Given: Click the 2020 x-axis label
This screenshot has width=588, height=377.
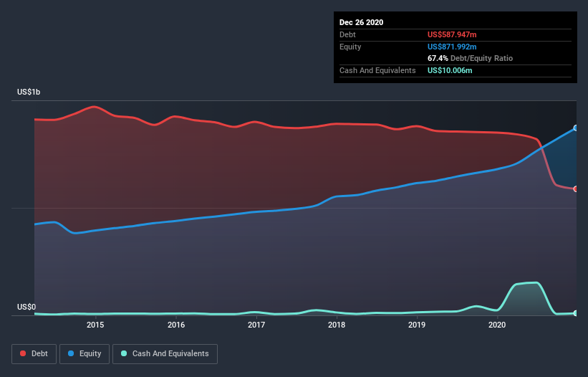Looking at the screenshot, I should tap(497, 325).
